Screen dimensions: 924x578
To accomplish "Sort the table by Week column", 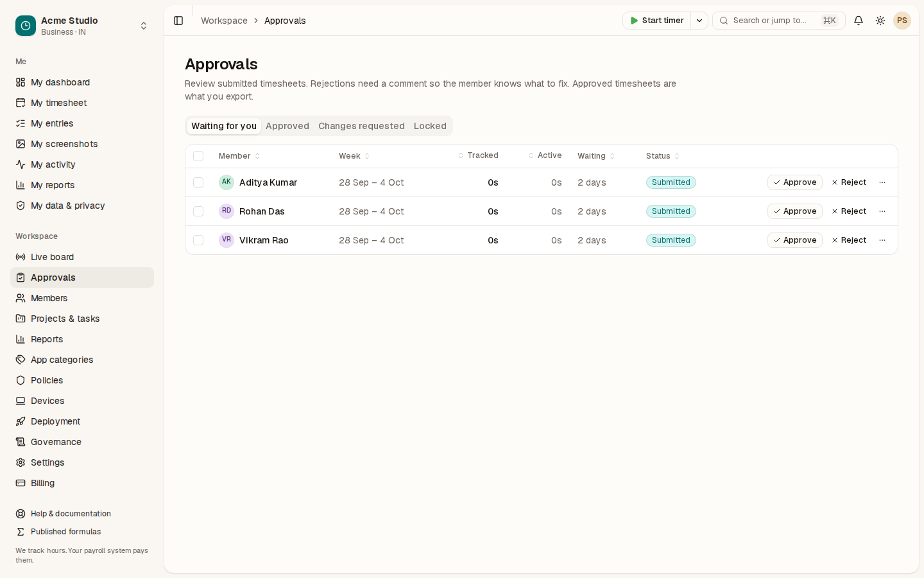I will (354, 156).
